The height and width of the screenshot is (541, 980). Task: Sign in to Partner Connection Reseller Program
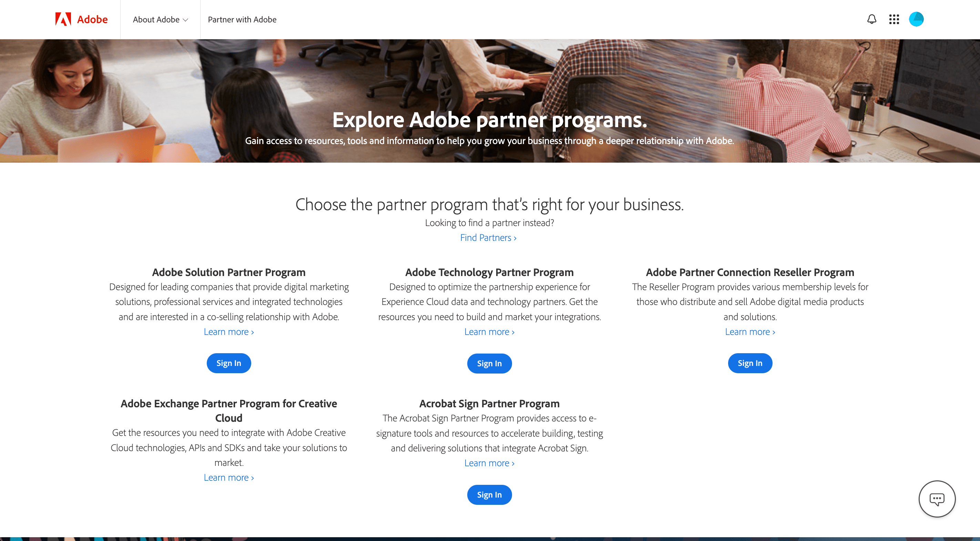[750, 363]
